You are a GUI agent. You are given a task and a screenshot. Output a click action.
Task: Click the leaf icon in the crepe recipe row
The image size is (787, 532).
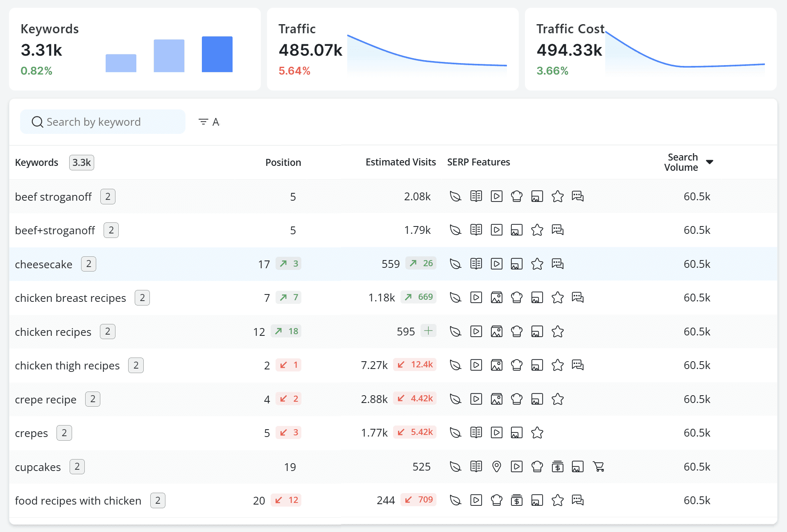tap(455, 399)
